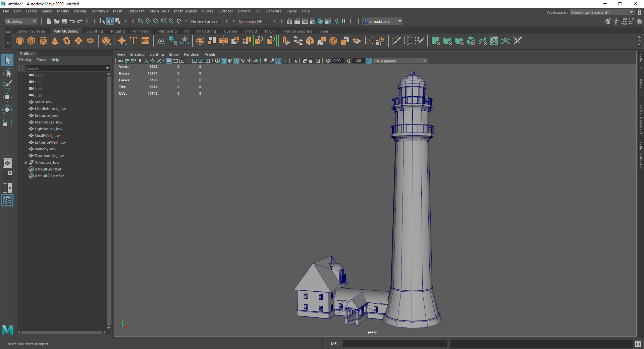Click the Bridge shelf icon
The height and width of the screenshot is (349, 644).
(x=298, y=41)
